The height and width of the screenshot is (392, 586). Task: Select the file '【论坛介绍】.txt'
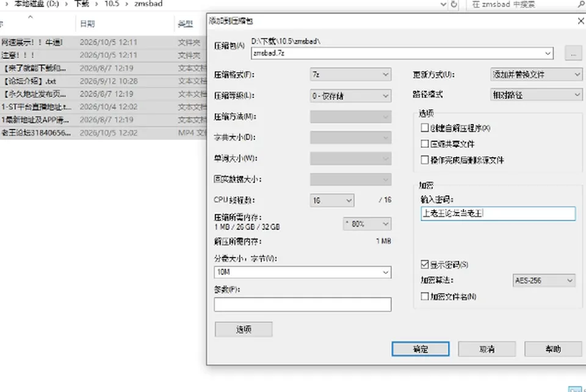103,81
